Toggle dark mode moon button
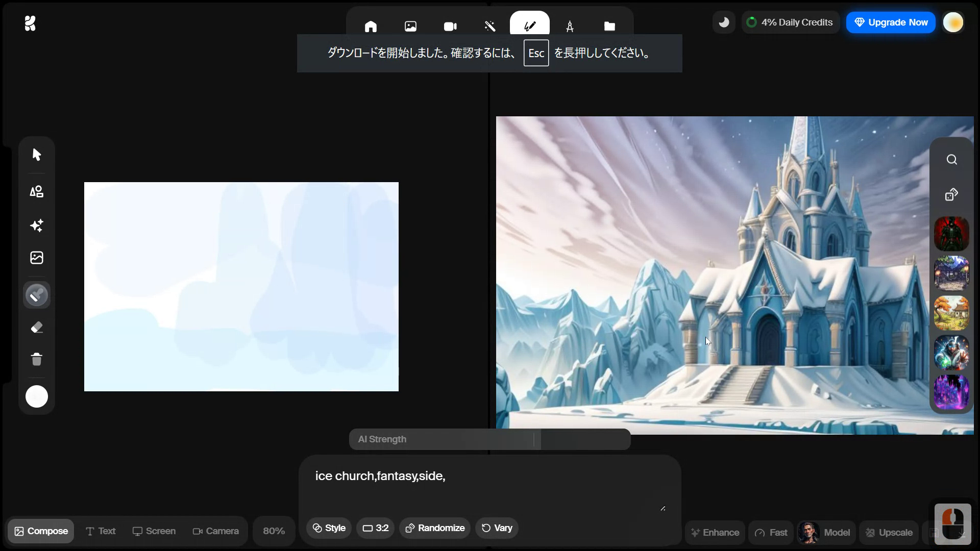 coord(724,22)
